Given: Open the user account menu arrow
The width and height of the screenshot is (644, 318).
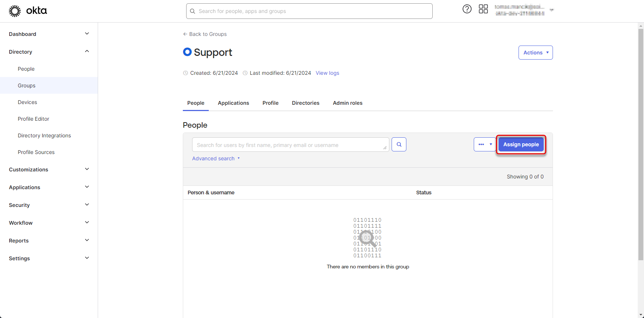Looking at the screenshot, I should pos(551,10).
